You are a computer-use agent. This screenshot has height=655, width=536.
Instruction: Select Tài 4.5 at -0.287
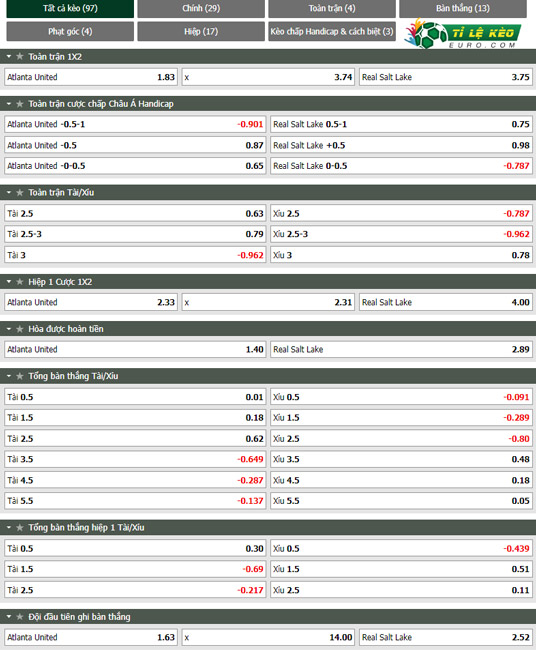135,480
